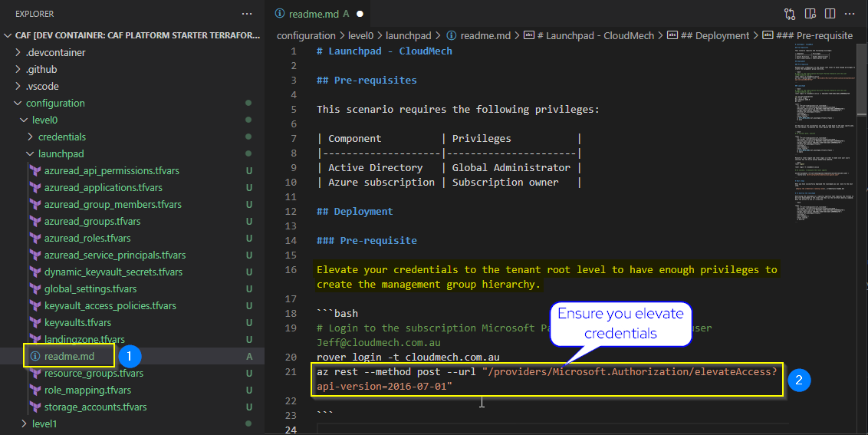Collapse the CAF workspace root folder

point(8,35)
